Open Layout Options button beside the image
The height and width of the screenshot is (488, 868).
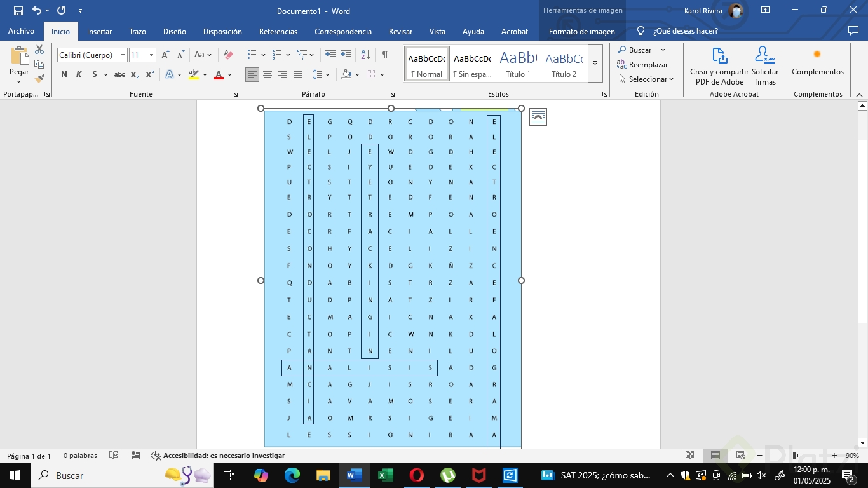tap(538, 117)
